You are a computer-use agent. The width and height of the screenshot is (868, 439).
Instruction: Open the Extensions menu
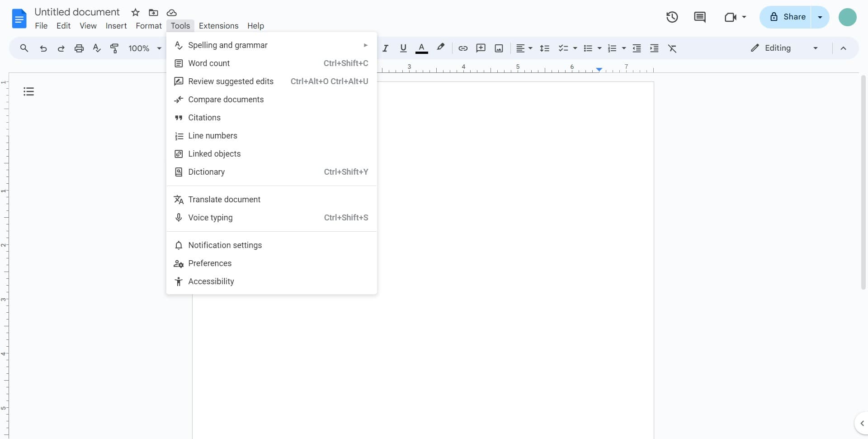[218, 26]
